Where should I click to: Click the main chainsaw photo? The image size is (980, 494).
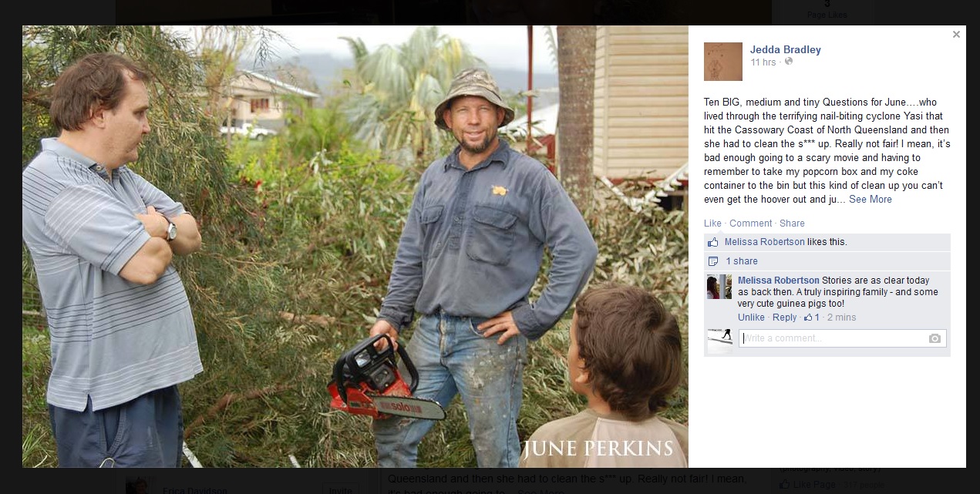click(x=355, y=247)
